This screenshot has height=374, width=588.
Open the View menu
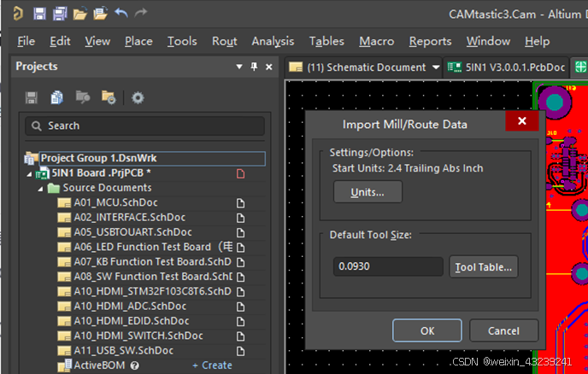coord(97,41)
